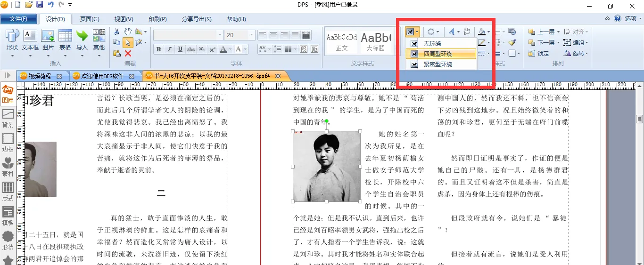Open the 图库 gallery sidebar panel
This screenshot has height=265, width=644.
[8, 94]
